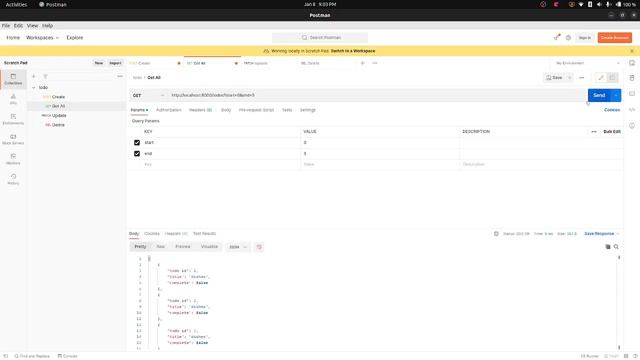
Task: Open the View menu
Action: tap(32, 25)
